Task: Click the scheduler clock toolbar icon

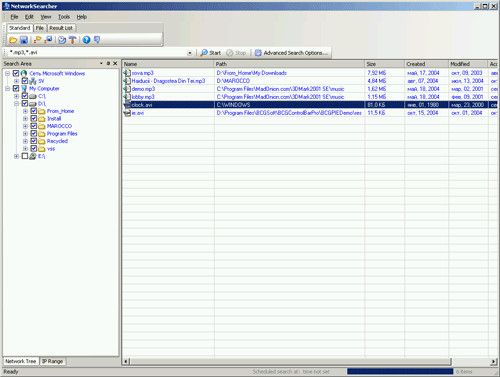Action: point(62,40)
